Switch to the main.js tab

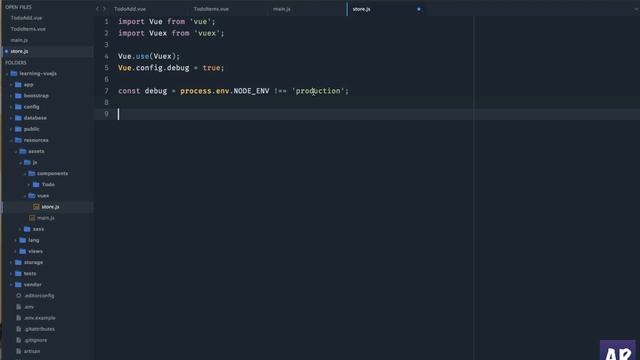click(282, 9)
